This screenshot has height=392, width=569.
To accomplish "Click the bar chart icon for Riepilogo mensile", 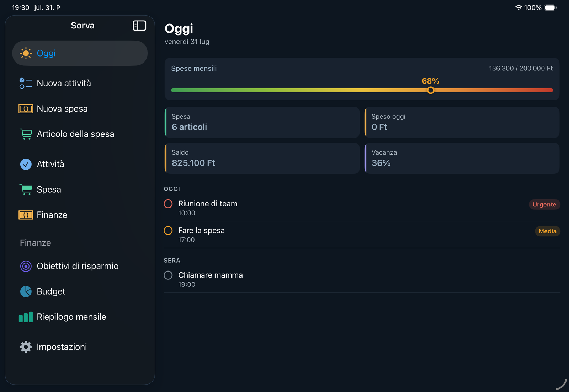I will [x=26, y=317].
